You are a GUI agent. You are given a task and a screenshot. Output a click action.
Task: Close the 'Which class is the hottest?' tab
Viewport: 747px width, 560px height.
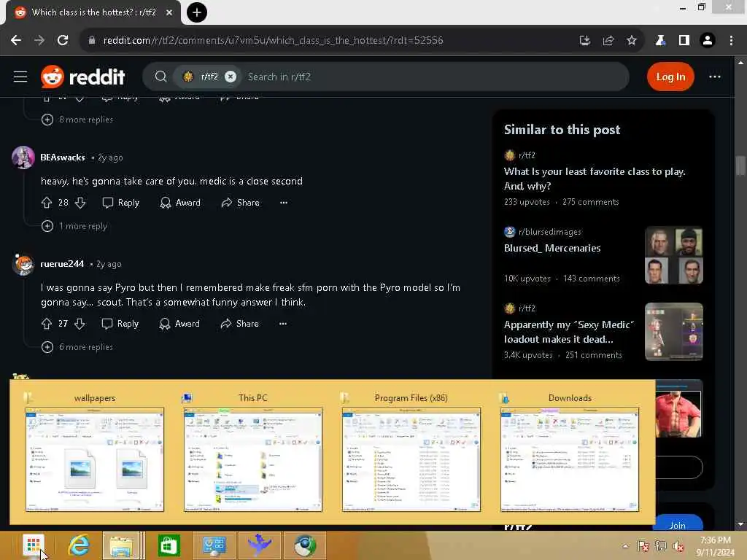169,12
